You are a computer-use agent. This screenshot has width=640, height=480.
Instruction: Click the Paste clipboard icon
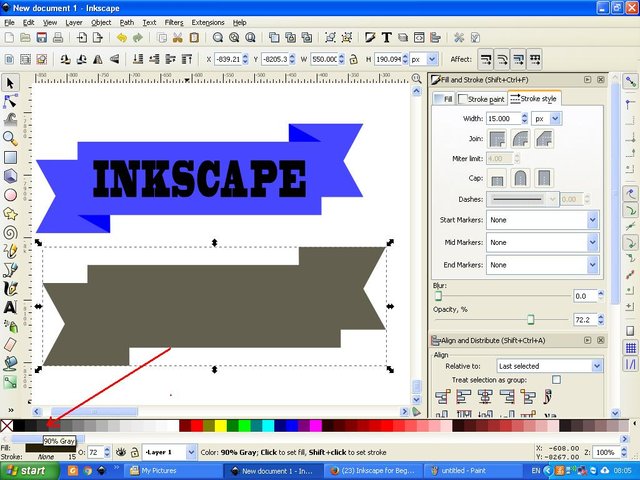[x=194, y=38]
